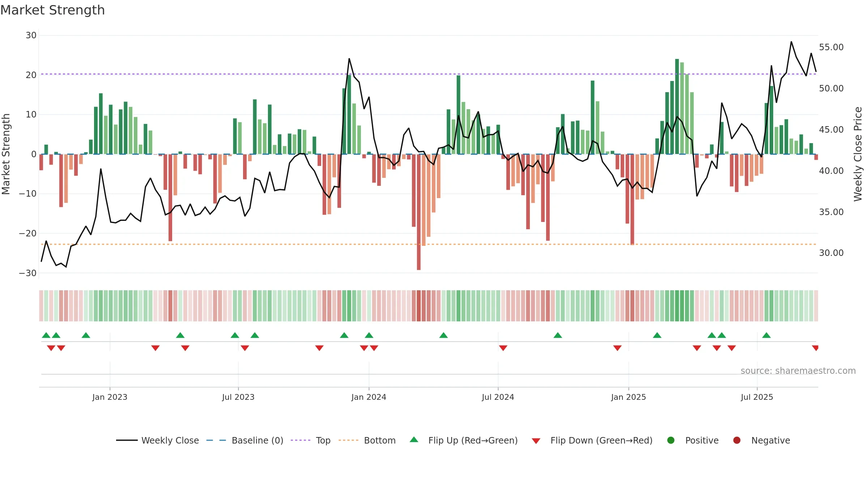This screenshot has height=488, width=868.
Task: Click the Jul 2023 x-axis label
Action: (x=238, y=397)
